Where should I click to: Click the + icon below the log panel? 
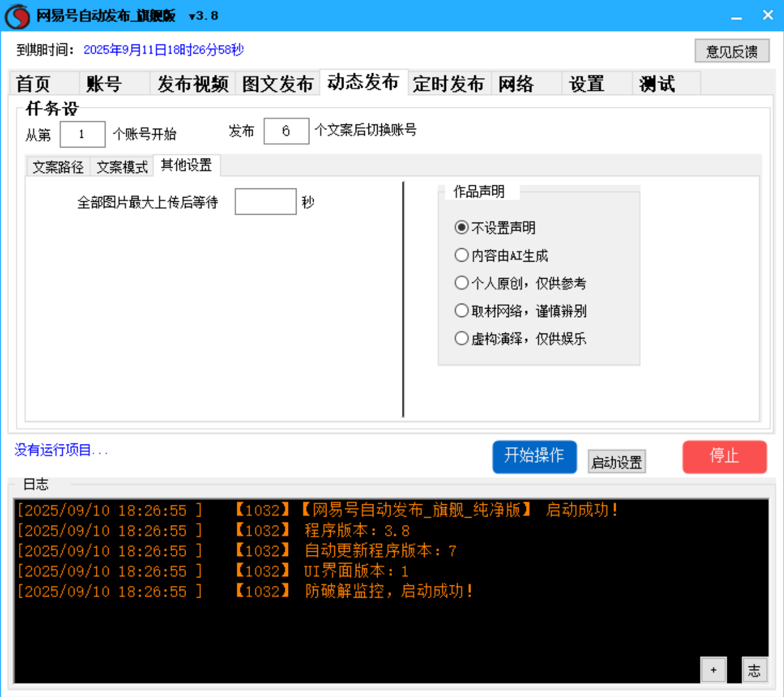713,670
